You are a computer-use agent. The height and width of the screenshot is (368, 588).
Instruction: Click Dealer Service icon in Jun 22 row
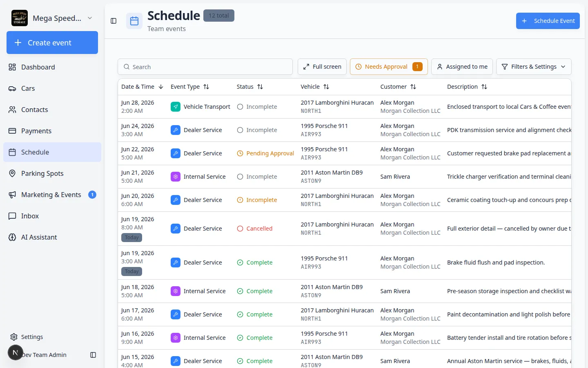point(176,153)
